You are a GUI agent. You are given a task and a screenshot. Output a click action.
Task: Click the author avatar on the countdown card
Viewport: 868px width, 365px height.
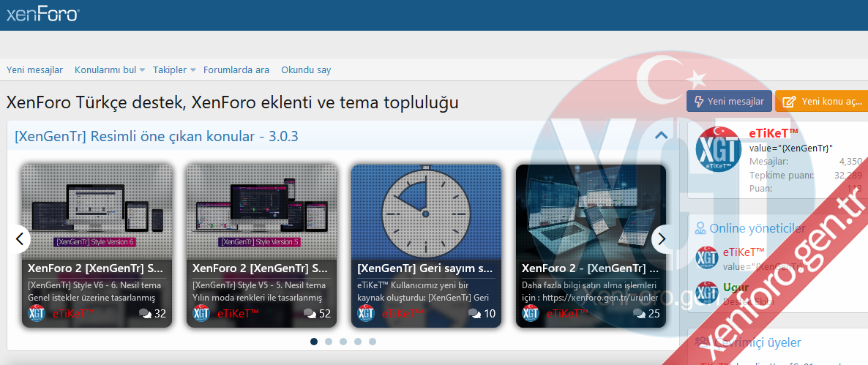(x=367, y=314)
